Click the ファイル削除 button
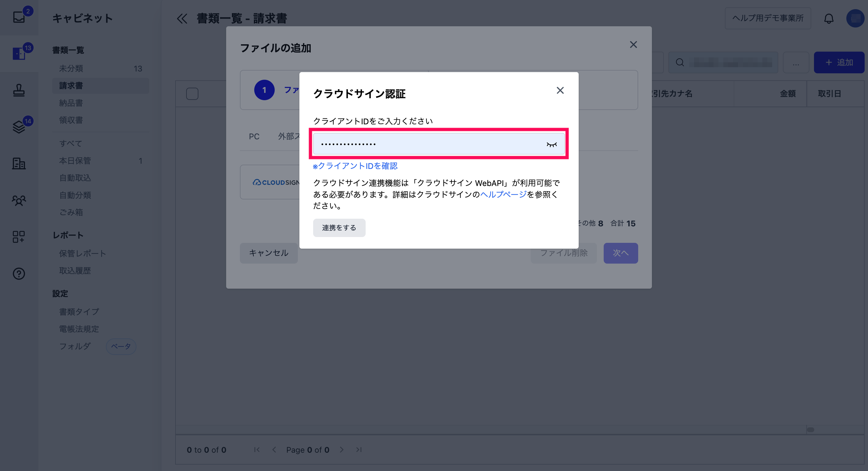868x471 pixels. point(564,253)
